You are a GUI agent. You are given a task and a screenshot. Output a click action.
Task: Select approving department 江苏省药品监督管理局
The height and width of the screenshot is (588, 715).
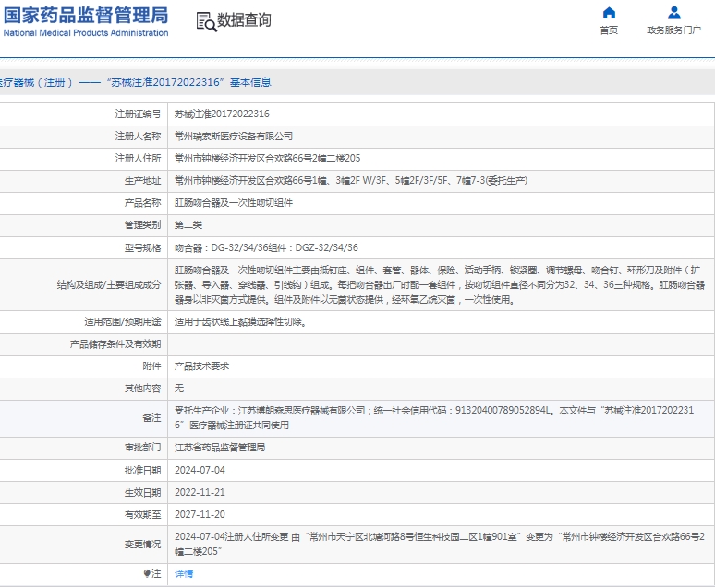[x=220, y=447]
